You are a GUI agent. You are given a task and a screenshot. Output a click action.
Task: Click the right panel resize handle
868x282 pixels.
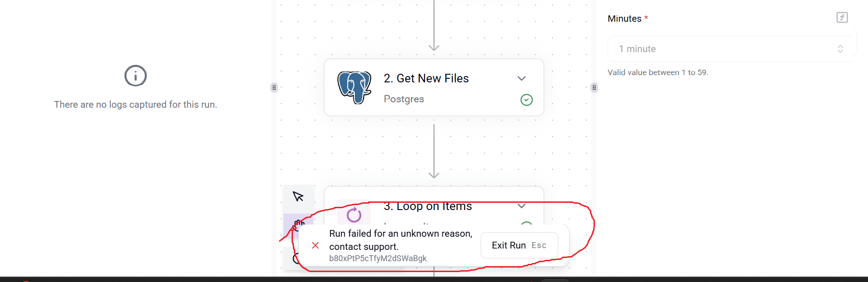[x=594, y=87]
